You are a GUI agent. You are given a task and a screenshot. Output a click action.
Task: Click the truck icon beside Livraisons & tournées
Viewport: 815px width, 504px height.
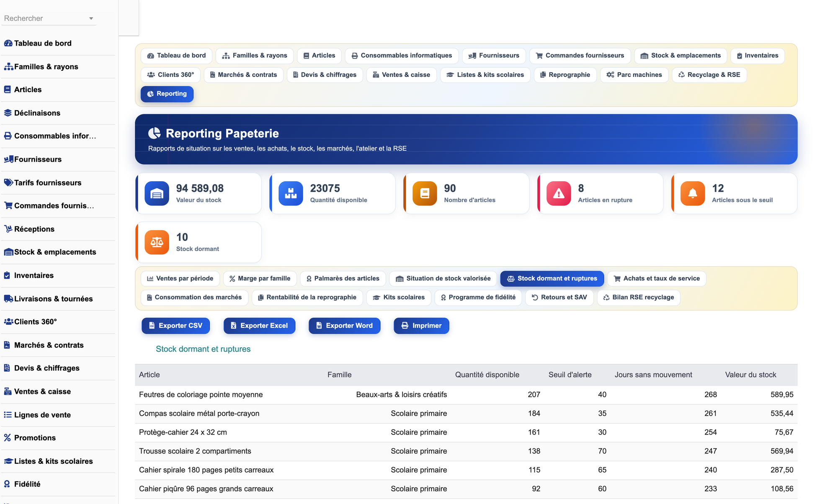click(8, 298)
